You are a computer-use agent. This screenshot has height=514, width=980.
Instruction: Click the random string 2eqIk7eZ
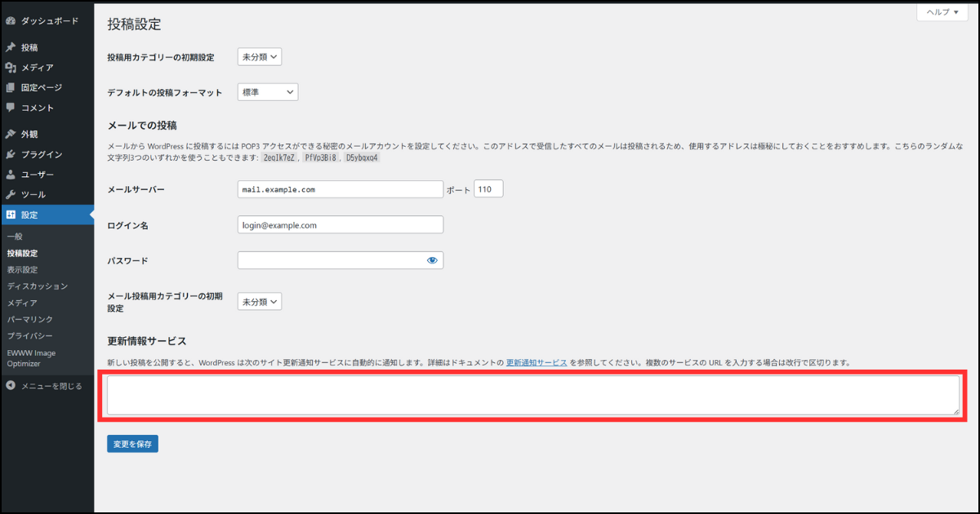click(x=280, y=157)
